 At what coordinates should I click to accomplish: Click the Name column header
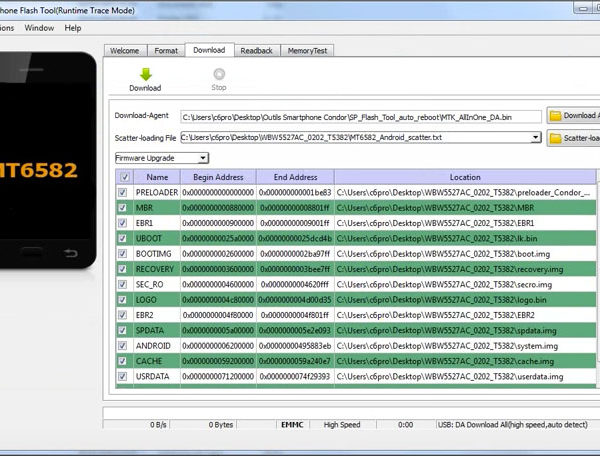157,177
